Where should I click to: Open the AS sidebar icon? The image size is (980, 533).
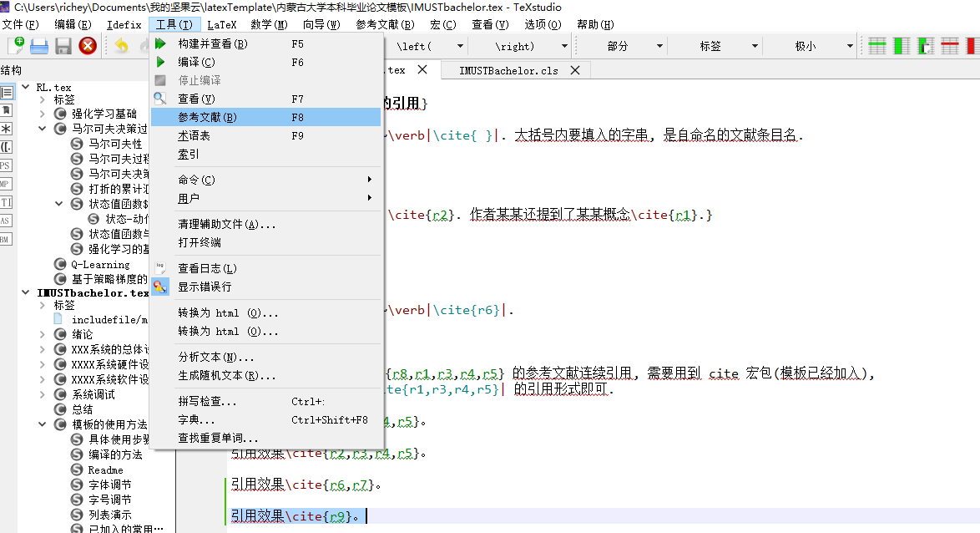click(x=6, y=221)
